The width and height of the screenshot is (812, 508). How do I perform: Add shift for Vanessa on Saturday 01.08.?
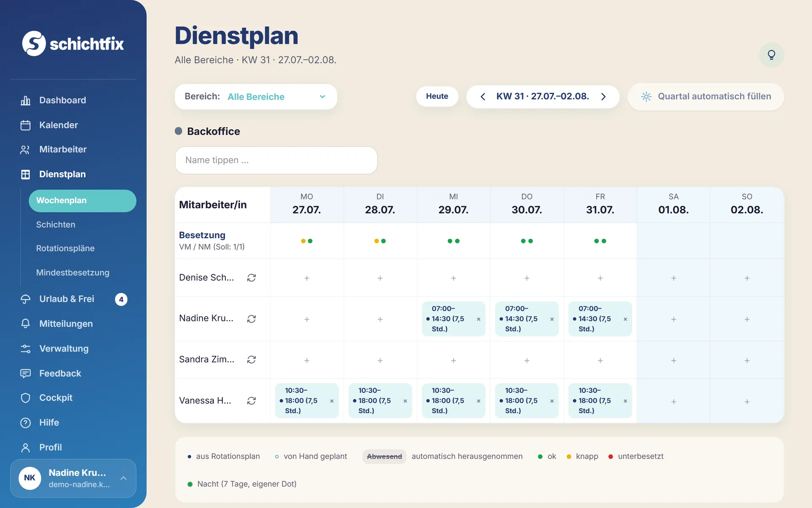pos(674,402)
